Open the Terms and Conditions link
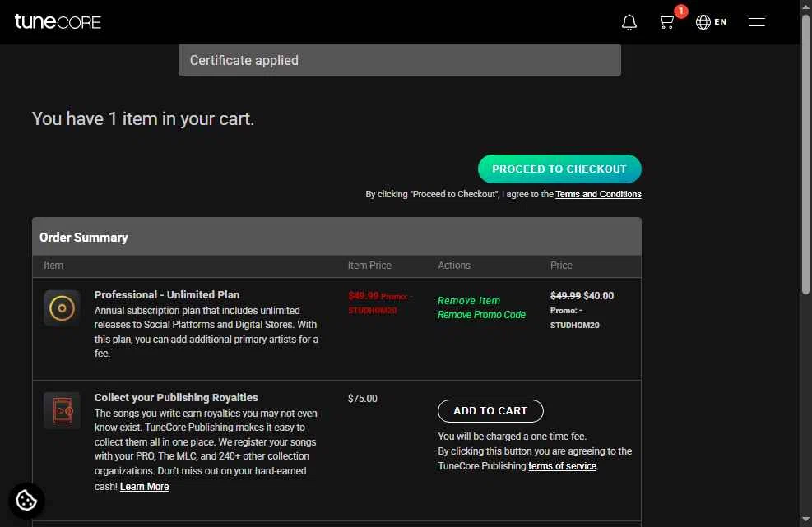This screenshot has height=527, width=812. click(x=598, y=194)
